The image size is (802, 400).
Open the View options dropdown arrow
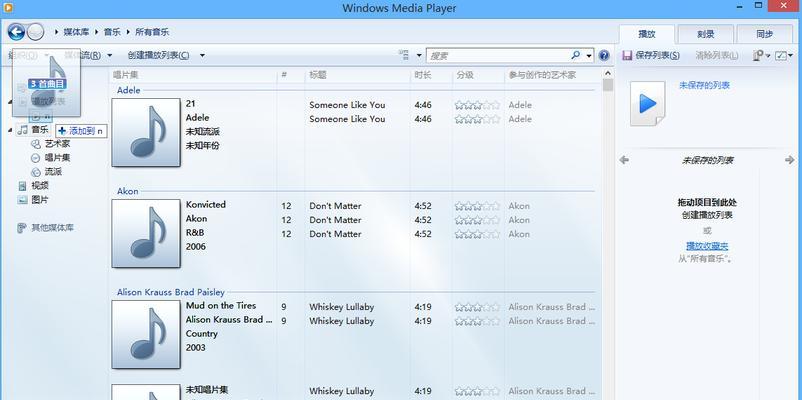tap(419, 55)
